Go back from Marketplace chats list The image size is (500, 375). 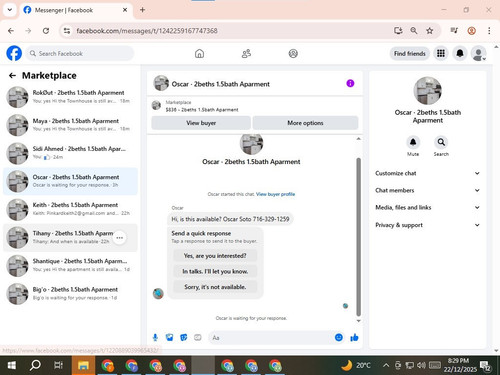tap(12, 76)
